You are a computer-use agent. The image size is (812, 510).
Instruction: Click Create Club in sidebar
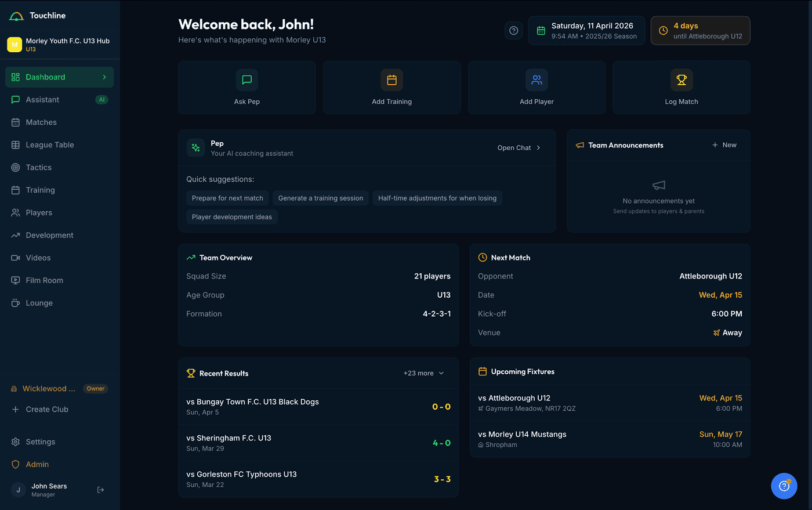(60, 410)
